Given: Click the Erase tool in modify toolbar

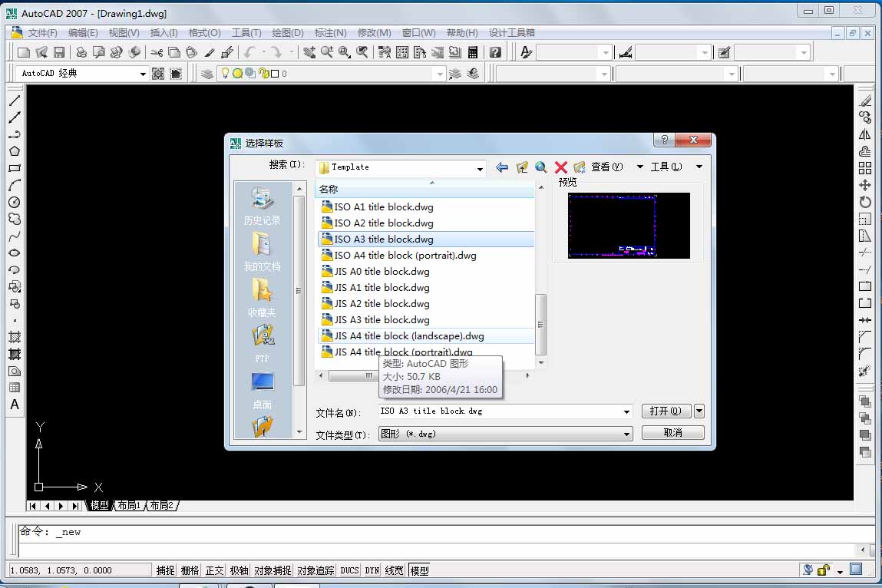Looking at the screenshot, I should point(865,101).
